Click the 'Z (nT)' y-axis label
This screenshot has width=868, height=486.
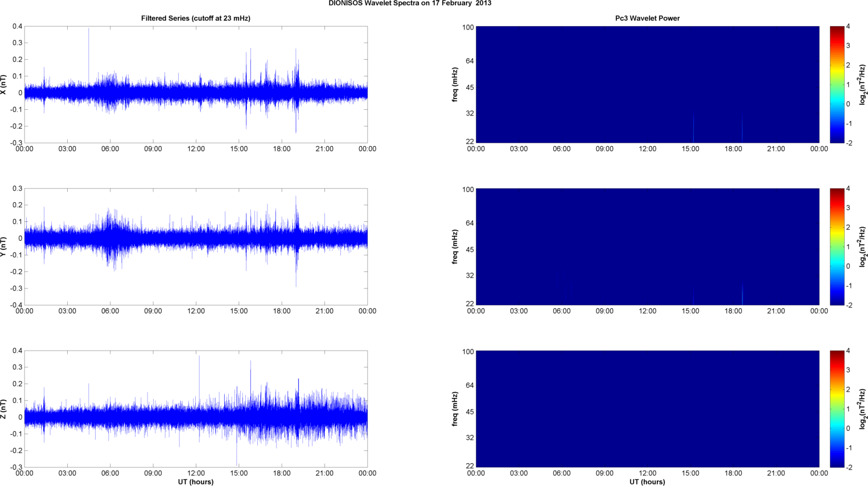point(3,409)
